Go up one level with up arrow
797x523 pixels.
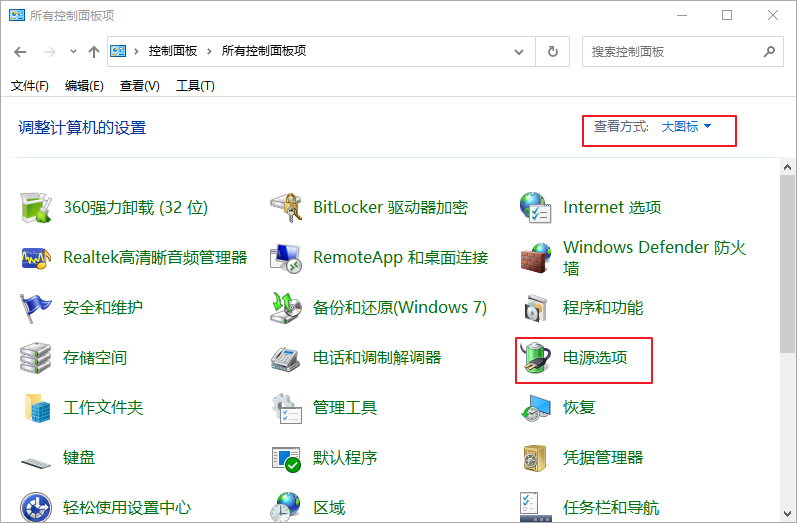click(x=94, y=51)
